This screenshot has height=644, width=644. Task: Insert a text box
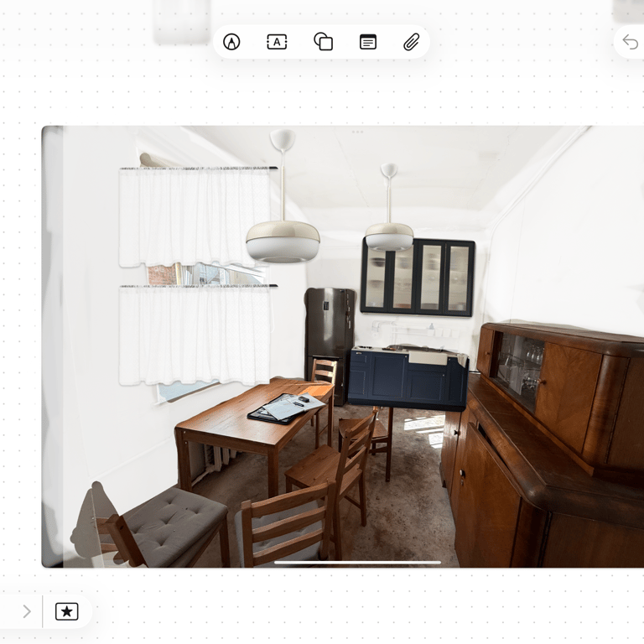277,42
